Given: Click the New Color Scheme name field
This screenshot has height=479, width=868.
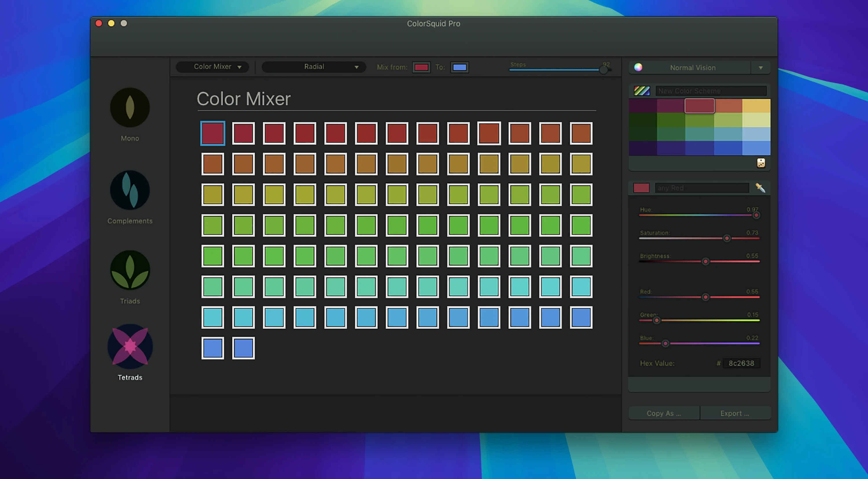Looking at the screenshot, I should coord(711,91).
